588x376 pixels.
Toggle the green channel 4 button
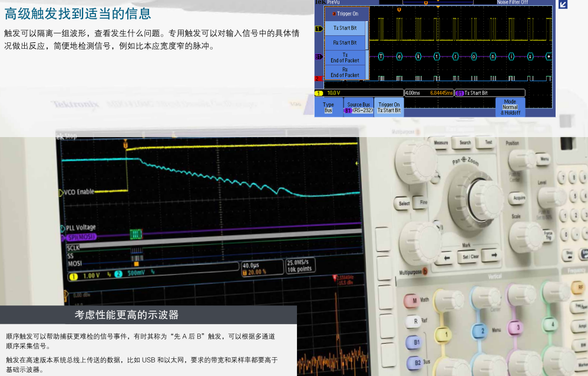(x=551, y=324)
